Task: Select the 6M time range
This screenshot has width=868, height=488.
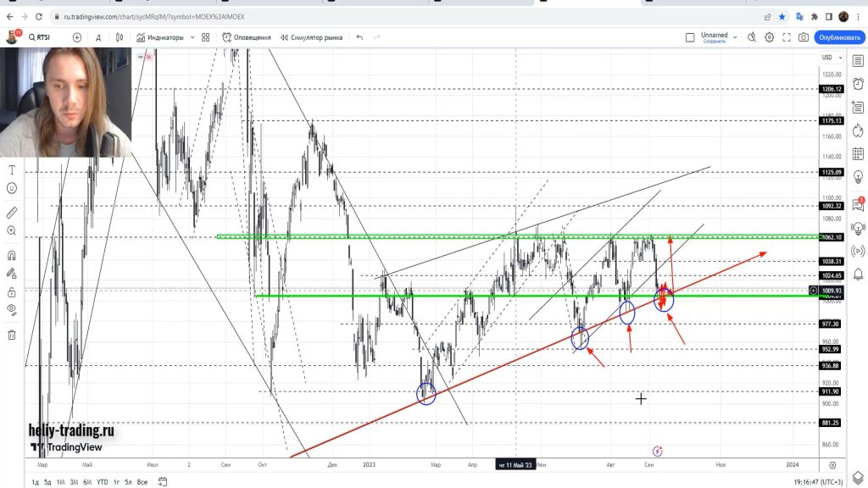Action: pos(87,482)
